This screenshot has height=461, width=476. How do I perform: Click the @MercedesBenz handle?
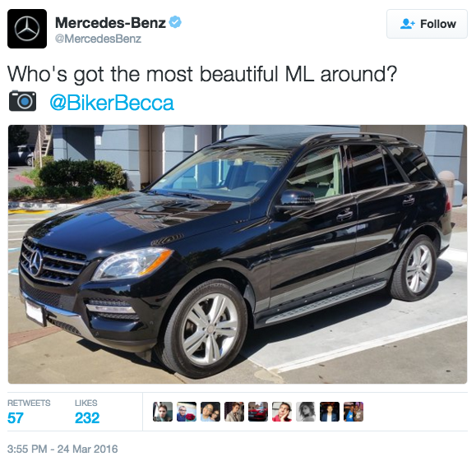click(98, 39)
